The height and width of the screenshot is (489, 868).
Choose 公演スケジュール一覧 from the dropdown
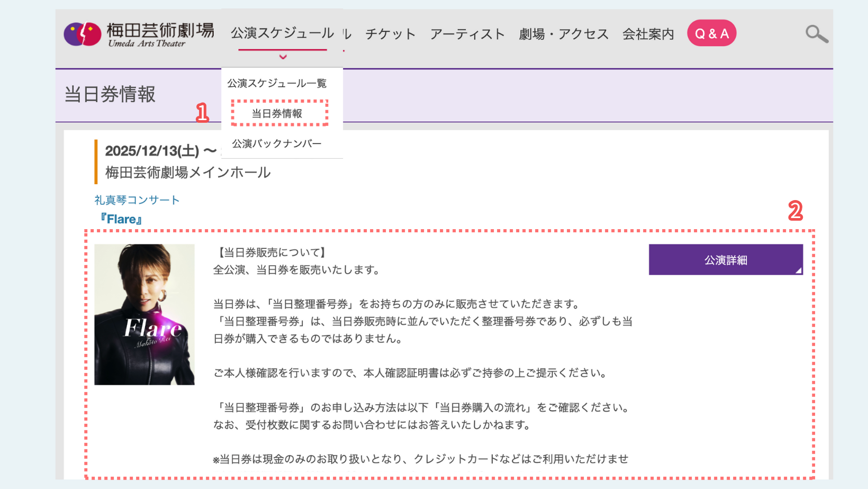(277, 83)
